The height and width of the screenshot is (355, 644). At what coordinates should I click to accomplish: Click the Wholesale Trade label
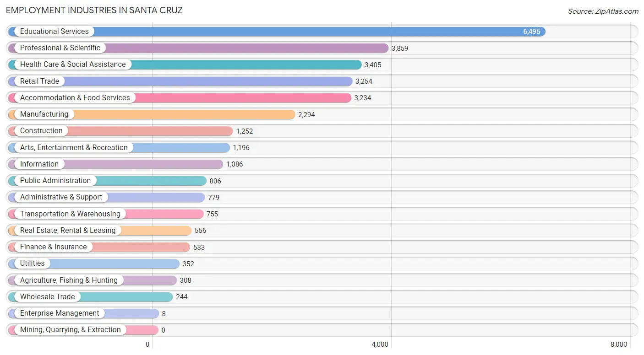pos(47,297)
